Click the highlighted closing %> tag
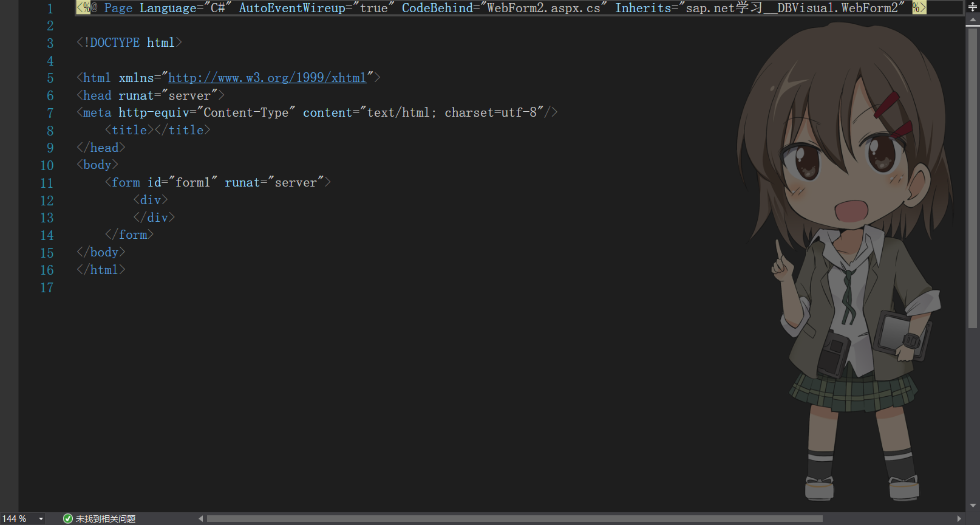Viewport: 980px width, 525px height. (919, 8)
